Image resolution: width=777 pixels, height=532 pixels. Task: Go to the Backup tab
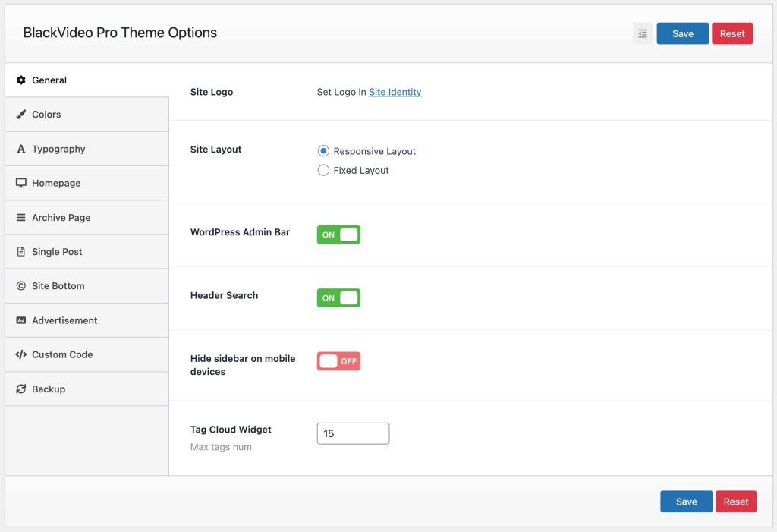[x=87, y=389]
